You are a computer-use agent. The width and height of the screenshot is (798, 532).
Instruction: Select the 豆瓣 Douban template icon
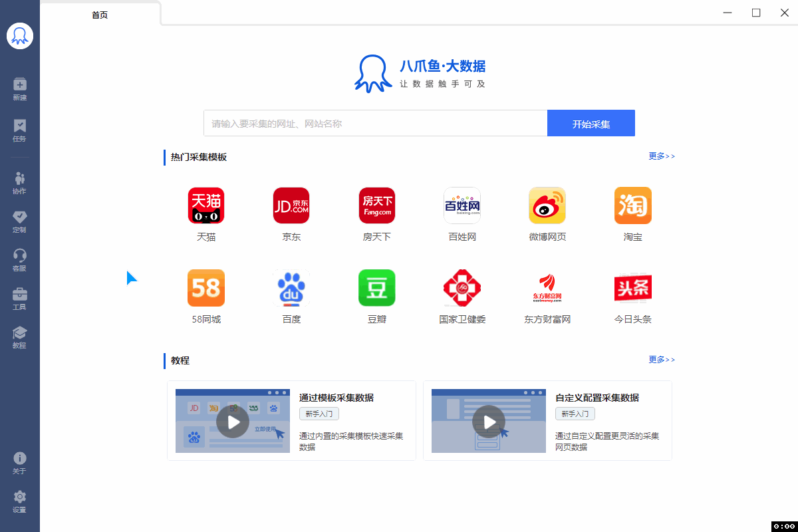click(x=377, y=288)
